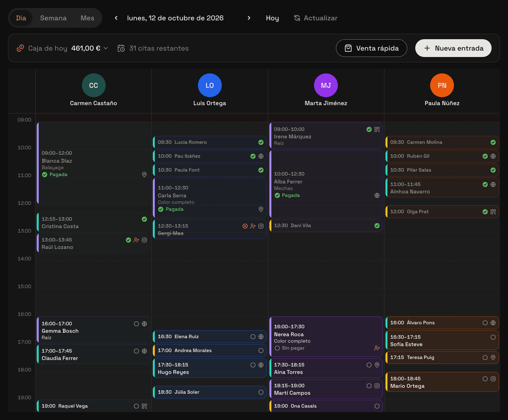Switch to the Semana view tab

53,18
